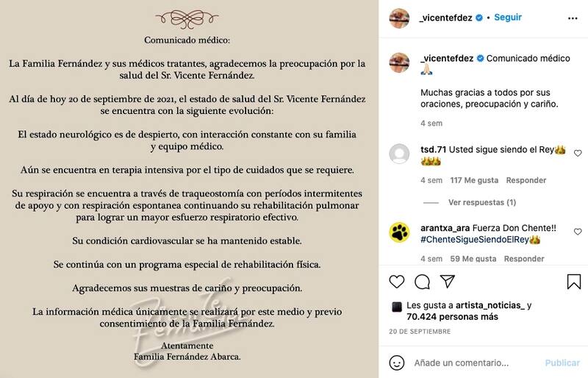Open _vicentefdez profile picture in header
This screenshot has height=378, width=588.
(399, 18)
